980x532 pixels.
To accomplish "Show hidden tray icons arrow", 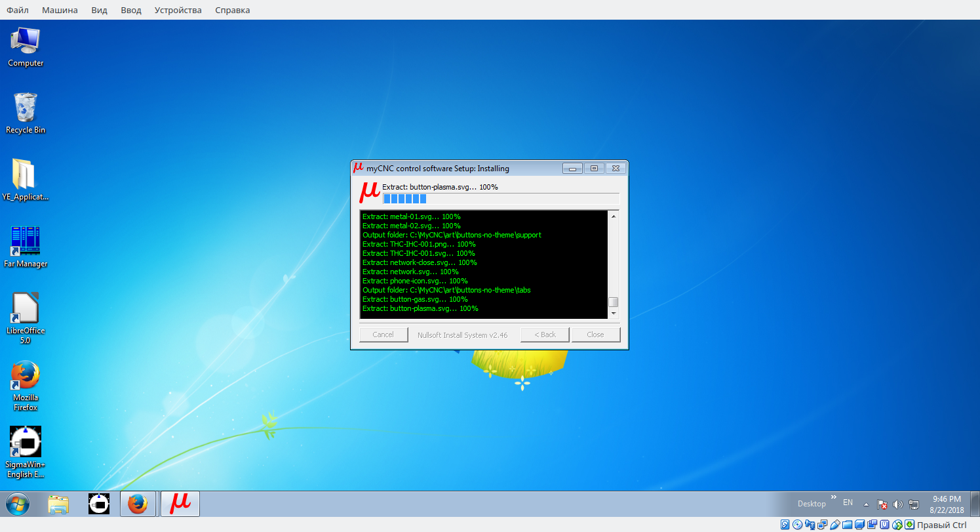I will (x=866, y=504).
